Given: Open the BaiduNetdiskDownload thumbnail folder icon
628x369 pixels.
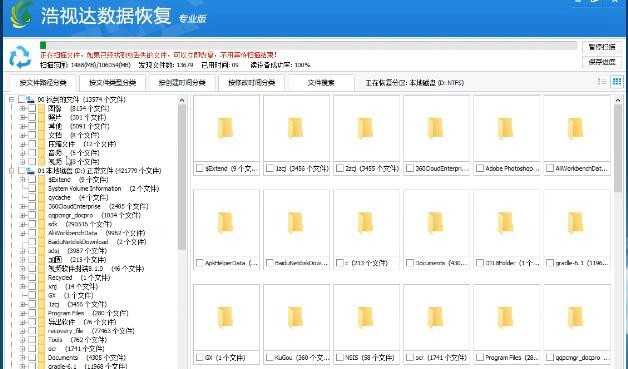Looking at the screenshot, I should 296,223.
